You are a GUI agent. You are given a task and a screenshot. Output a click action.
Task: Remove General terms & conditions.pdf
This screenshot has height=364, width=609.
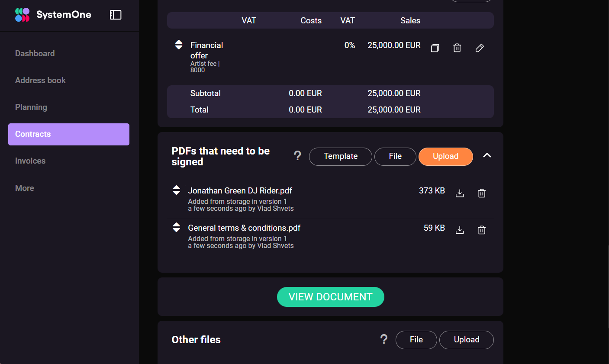482,230
